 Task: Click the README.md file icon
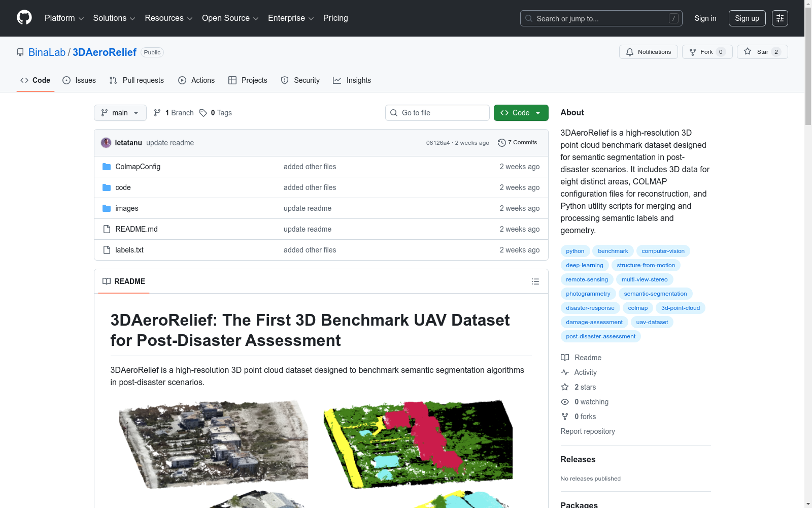pos(107,229)
